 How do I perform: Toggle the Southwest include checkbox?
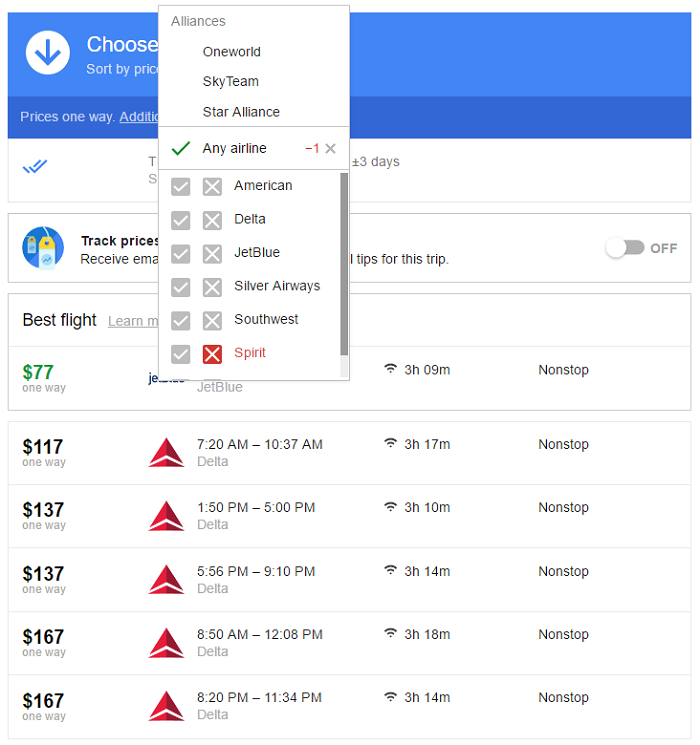(x=181, y=321)
